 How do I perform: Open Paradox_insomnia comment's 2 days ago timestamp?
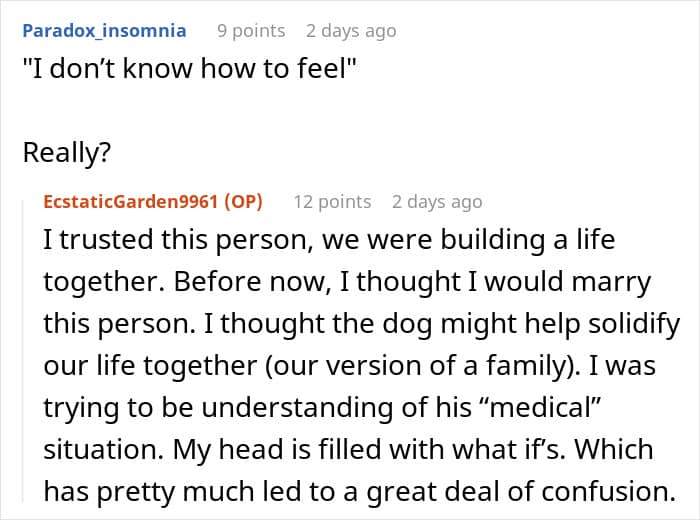tap(351, 31)
